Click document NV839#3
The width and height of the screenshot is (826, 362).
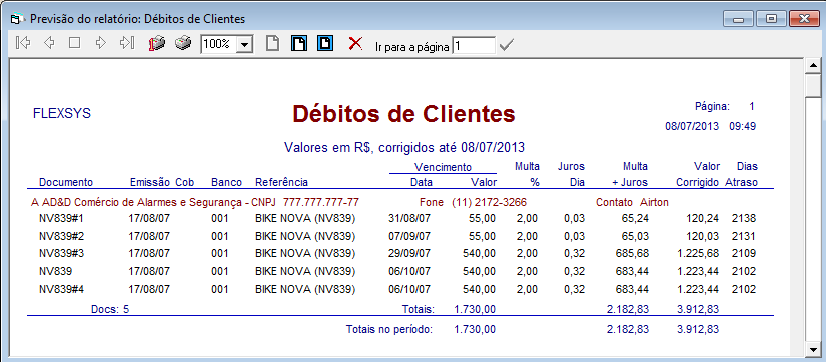pyautogui.click(x=61, y=253)
